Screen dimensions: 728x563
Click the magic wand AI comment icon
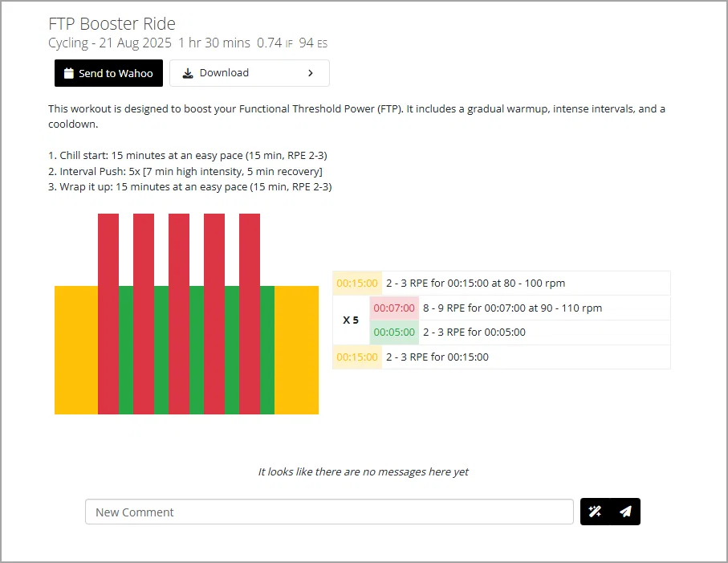coord(595,512)
